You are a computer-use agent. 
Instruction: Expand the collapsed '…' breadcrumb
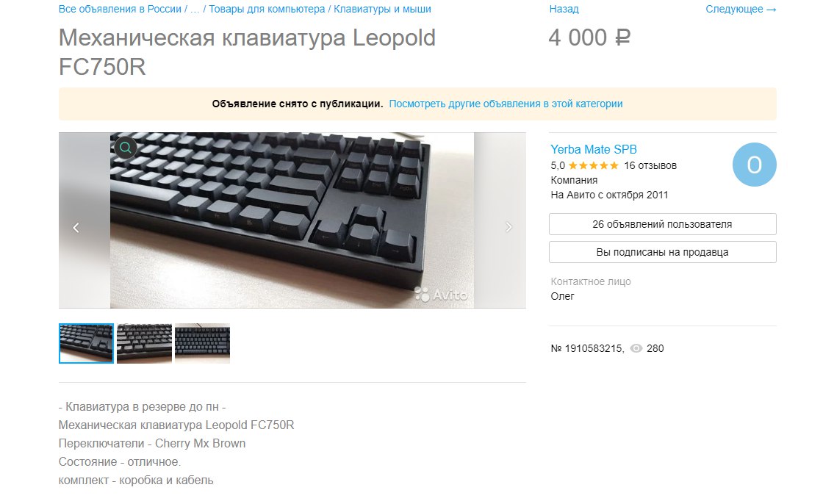[195, 9]
